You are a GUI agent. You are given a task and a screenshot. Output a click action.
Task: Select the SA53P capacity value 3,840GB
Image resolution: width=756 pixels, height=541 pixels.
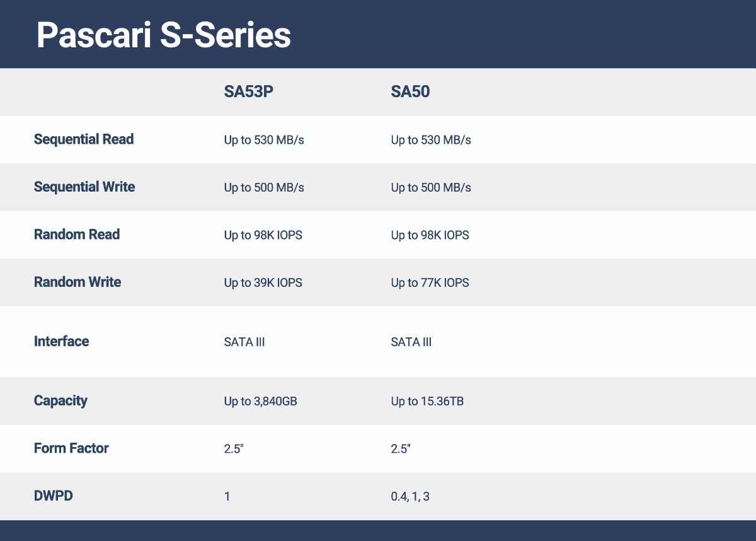coord(261,401)
